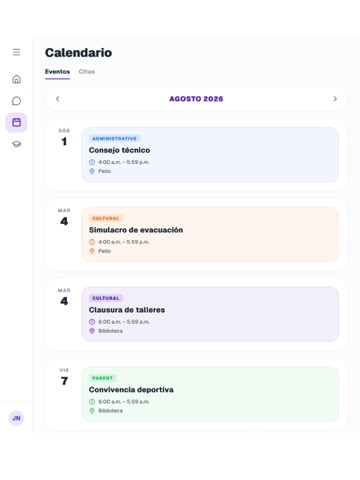Open academics via graduation cap icon
360x480 pixels.
point(16,144)
